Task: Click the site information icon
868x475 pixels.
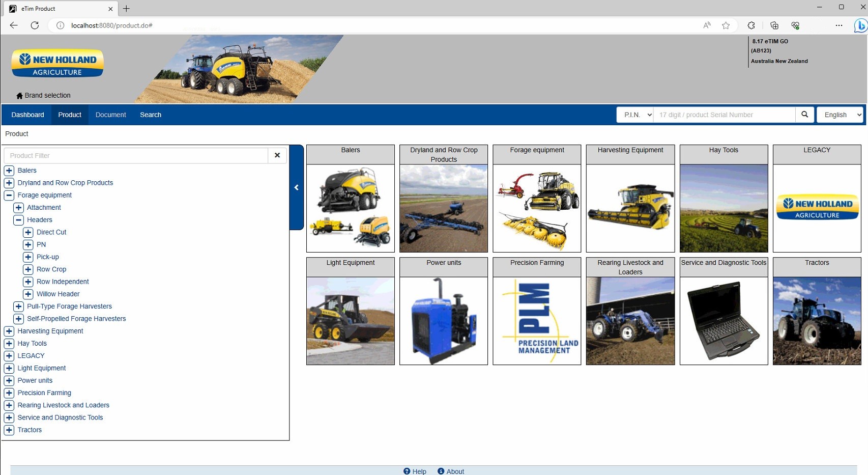Action: pyautogui.click(x=60, y=25)
